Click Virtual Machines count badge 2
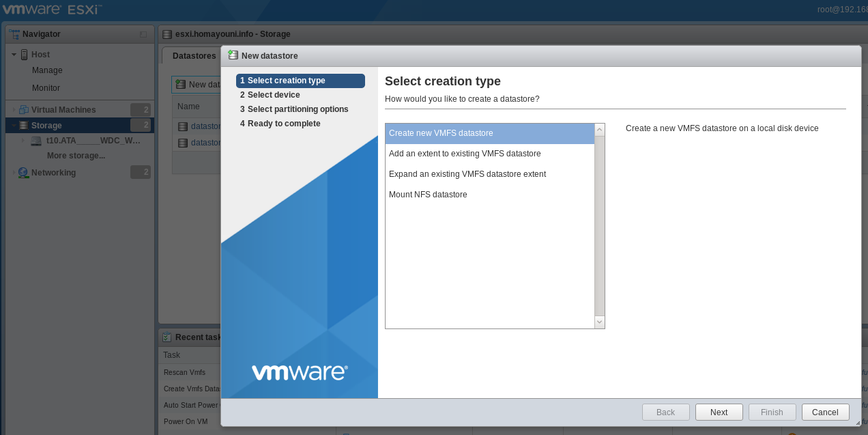The height and width of the screenshot is (435, 868). point(141,110)
